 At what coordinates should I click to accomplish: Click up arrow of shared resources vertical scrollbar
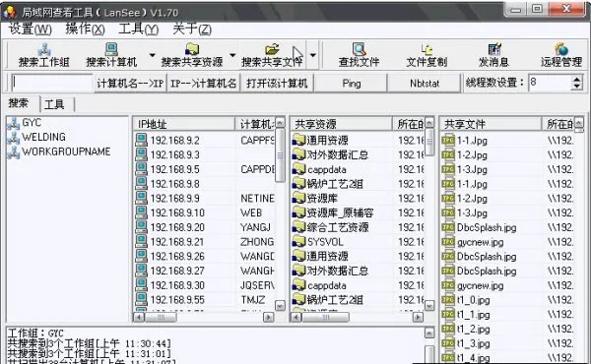click(429, 123)
